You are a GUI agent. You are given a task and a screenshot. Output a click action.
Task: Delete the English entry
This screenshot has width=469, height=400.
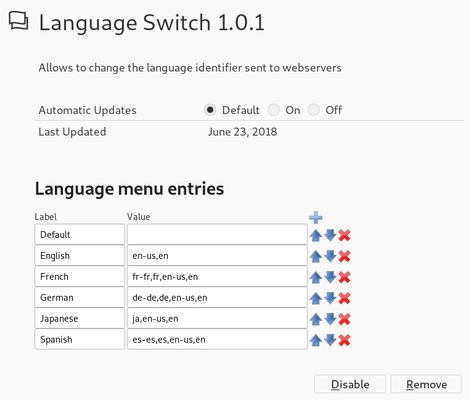[344, 256]
